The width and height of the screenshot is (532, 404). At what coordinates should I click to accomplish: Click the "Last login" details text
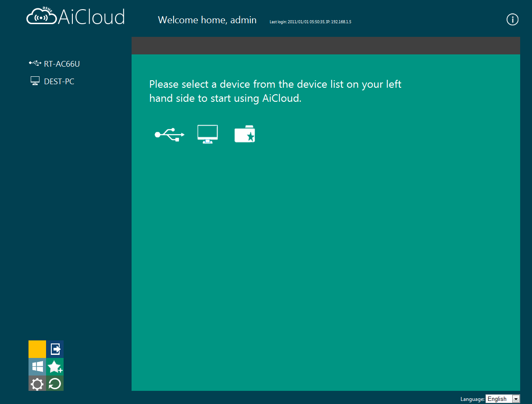[311, 21]
